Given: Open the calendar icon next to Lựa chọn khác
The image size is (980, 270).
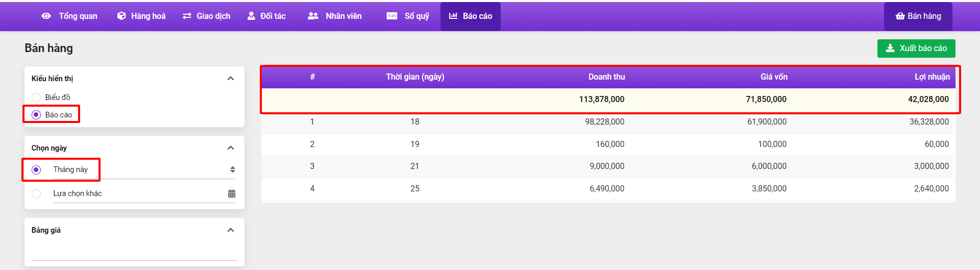Looking at the screenshot, I should point(232,193).
